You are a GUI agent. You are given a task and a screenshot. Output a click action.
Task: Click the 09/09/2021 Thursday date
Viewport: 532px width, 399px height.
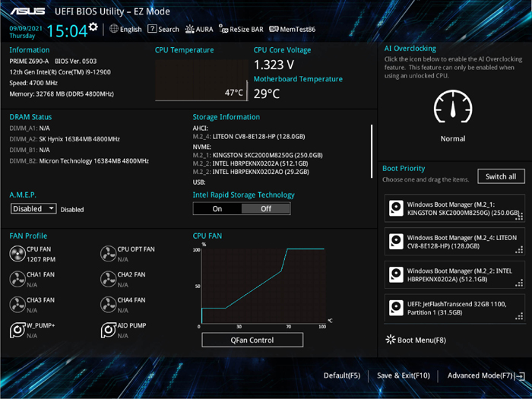click(26, 32)
